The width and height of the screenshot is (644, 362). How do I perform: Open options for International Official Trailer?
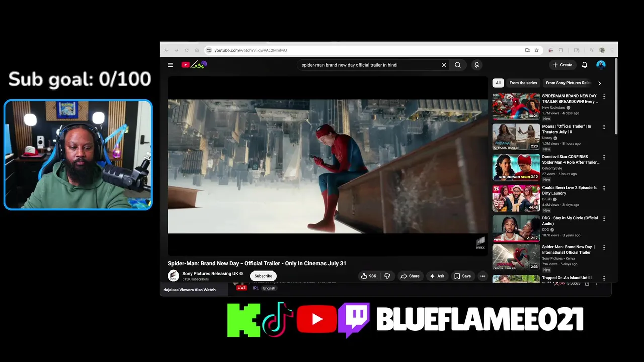[x=604, y=247]
